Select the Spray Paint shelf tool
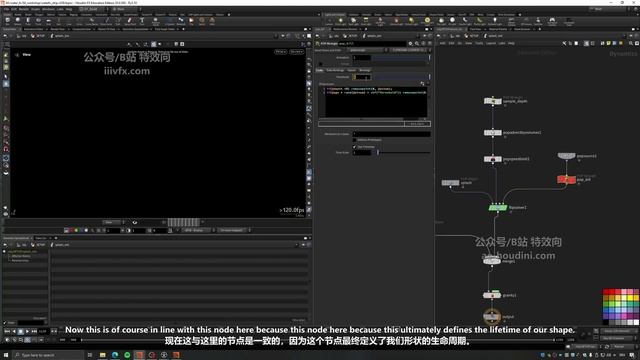 click(129, 21)
